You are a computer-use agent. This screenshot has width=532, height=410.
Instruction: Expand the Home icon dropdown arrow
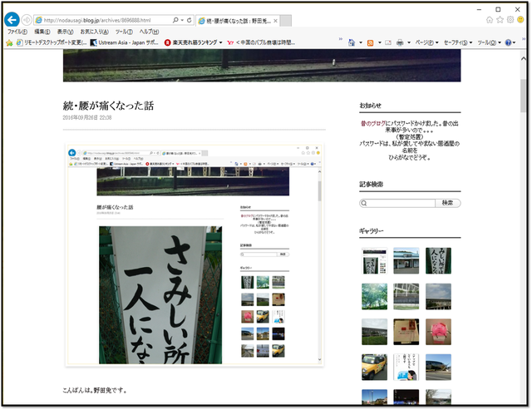click(x=361, y=42)
